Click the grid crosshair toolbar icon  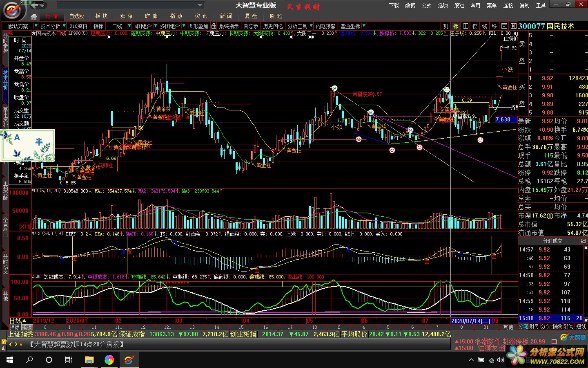[x=465, y=26]
